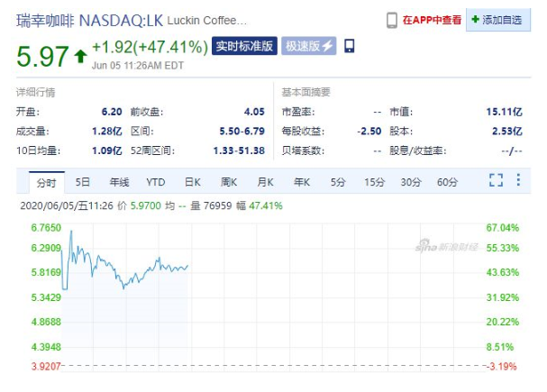The image size is (547, 392).
Task: Select the 60分 interval tab
Action: 447,182
